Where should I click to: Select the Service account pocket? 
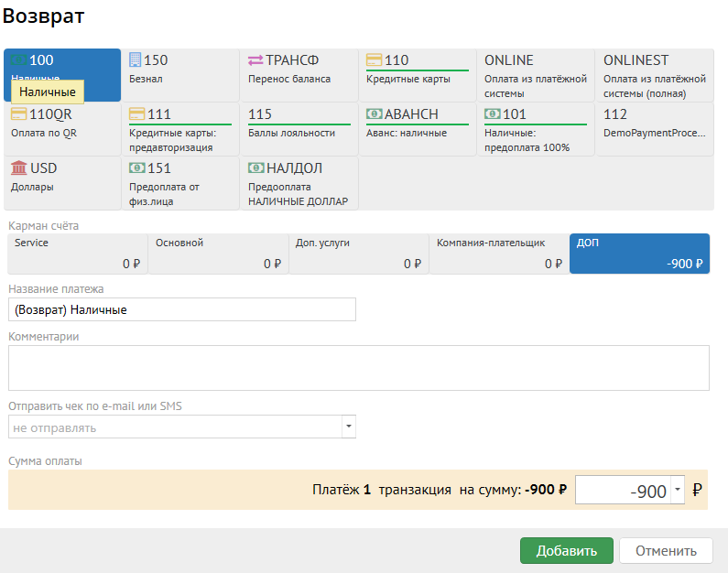click(78, 254)
